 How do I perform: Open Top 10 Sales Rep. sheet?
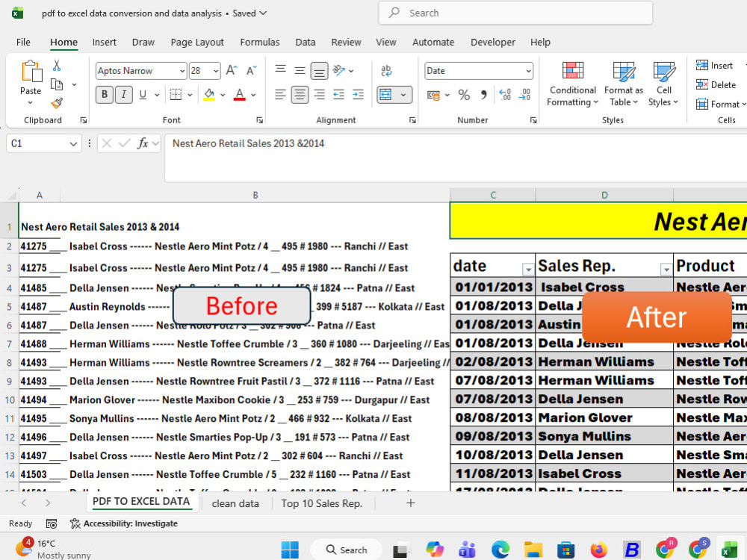[x=321, y=503]
